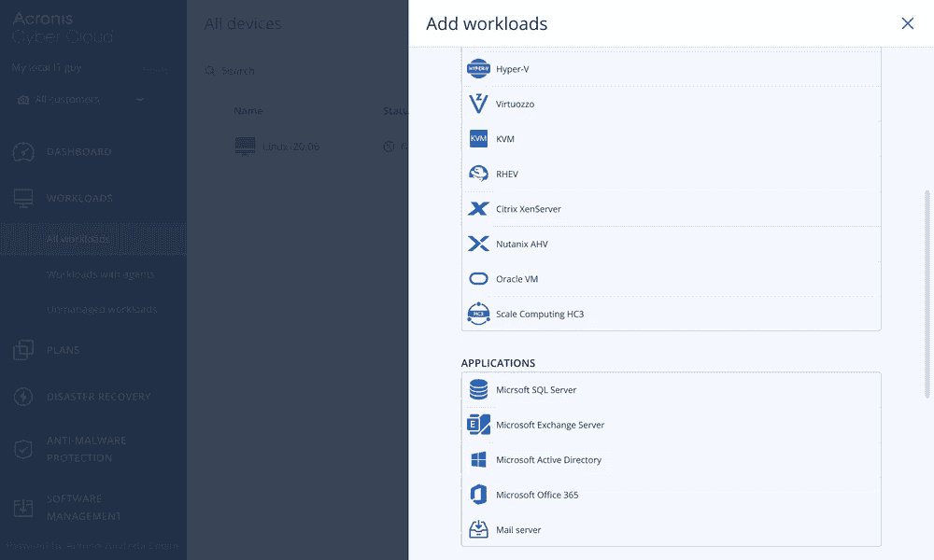Click the Citrix XenServer icon
The width and height of the screenshot is (934, 560).
478,209
